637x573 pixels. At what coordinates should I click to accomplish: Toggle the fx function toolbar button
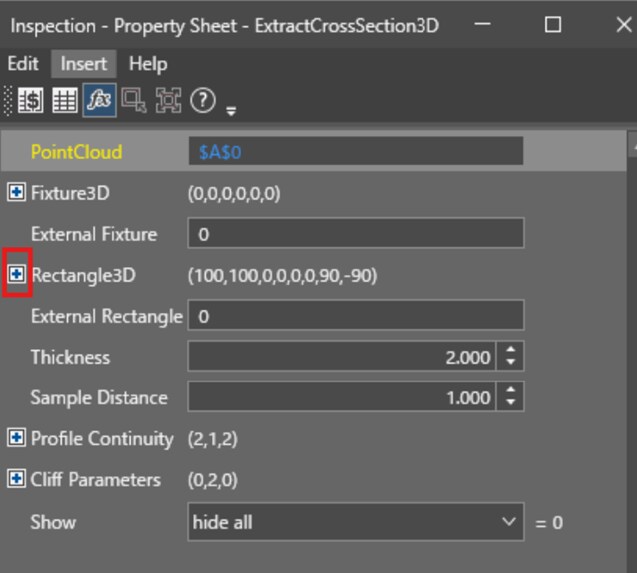click(99, 100)
